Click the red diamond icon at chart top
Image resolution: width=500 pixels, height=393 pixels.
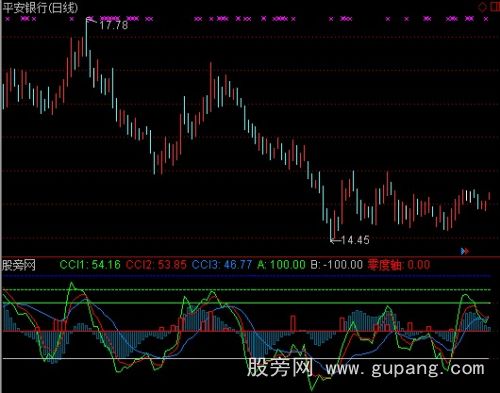point(482,6)
